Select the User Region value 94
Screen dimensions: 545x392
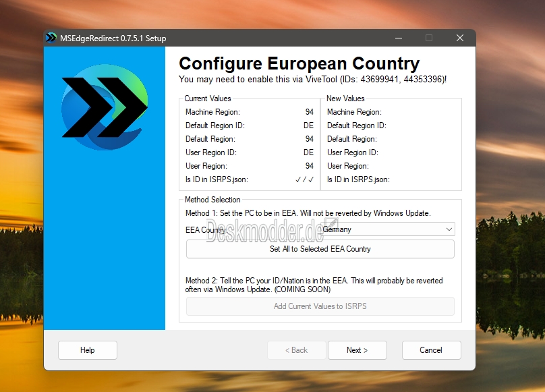click(310, 166)
